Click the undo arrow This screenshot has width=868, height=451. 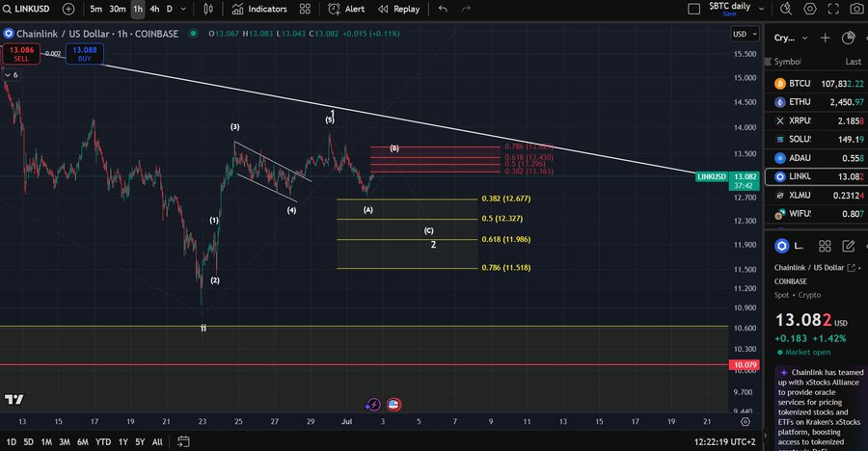[443, 9]
